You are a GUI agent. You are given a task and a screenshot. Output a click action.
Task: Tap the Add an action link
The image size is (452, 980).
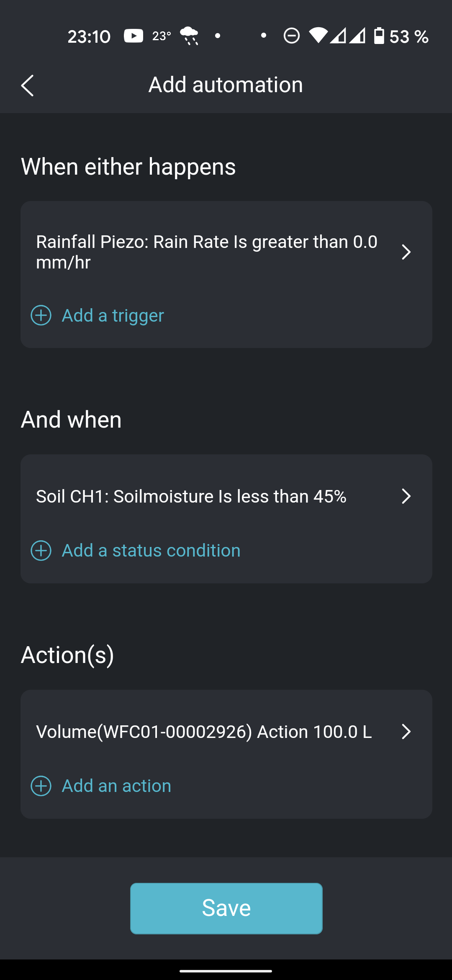(x=116, y=786)
